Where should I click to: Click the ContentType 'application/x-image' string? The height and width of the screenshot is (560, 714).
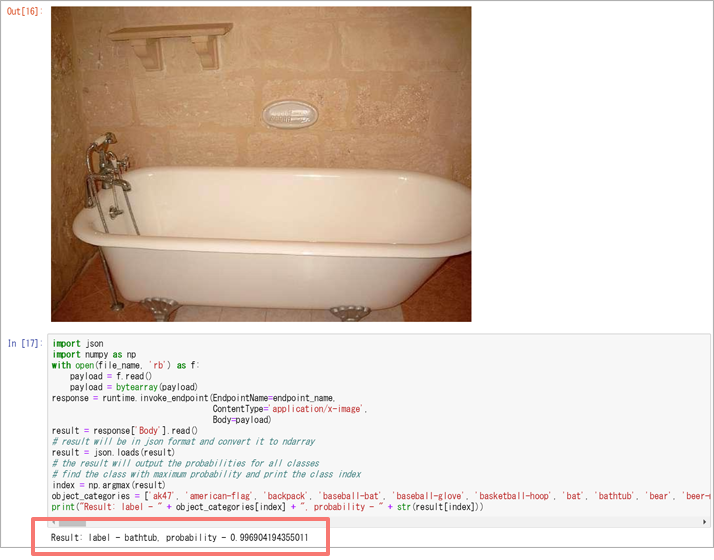pyautogui.click(x=317, y=409)
